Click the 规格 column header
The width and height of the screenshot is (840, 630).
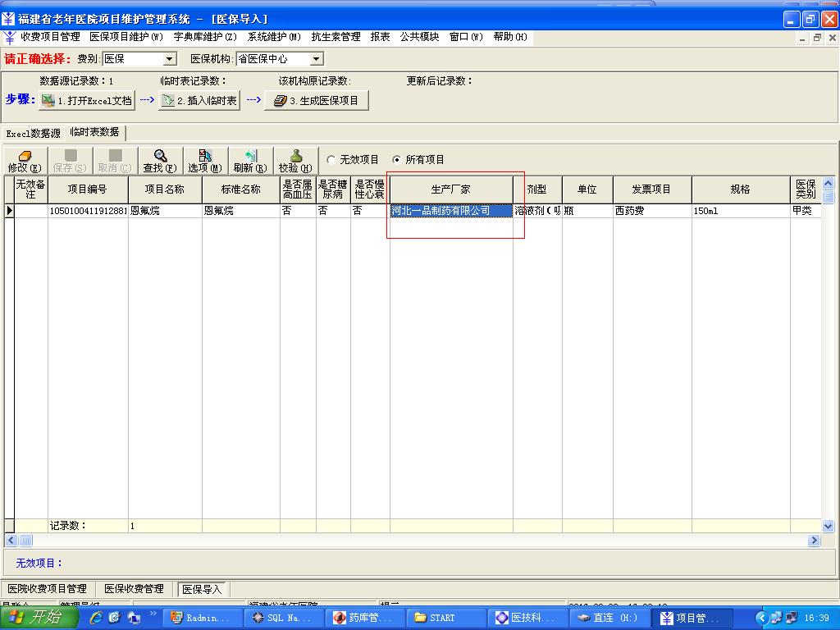coord(741,189)
